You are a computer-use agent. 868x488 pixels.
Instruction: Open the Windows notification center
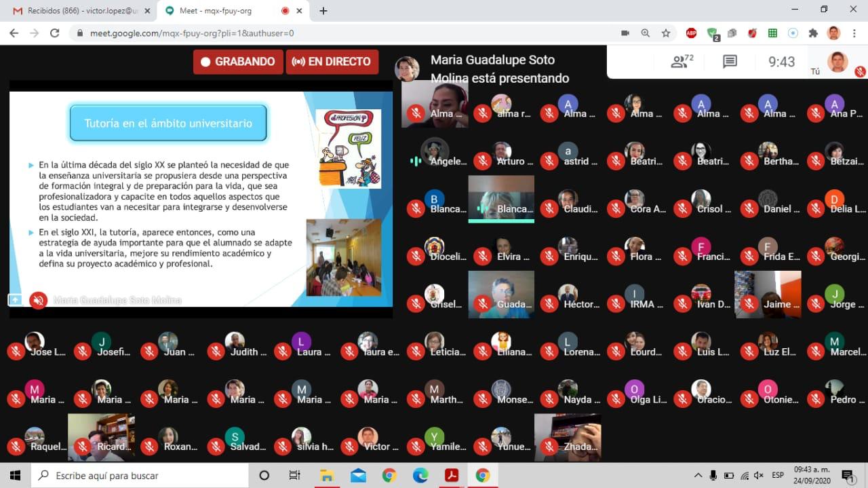click(848, 475)
